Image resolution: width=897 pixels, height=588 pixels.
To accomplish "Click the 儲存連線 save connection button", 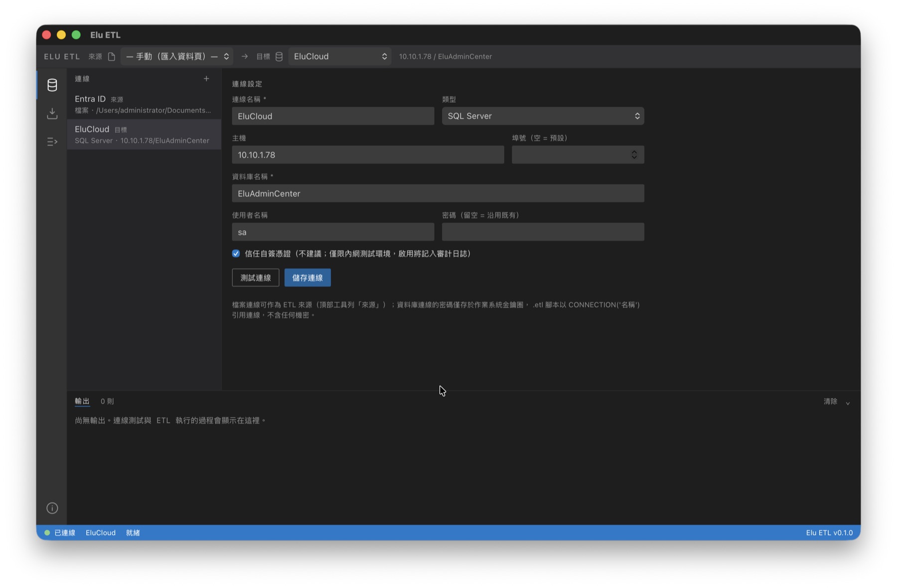I will [307, 278].
